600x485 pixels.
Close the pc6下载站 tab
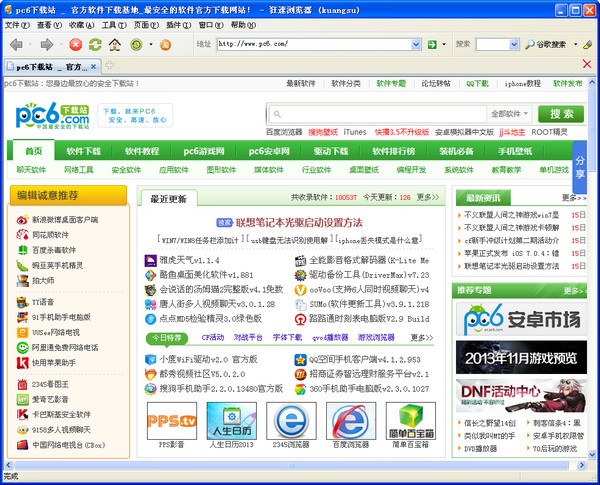tap(93, 67)
